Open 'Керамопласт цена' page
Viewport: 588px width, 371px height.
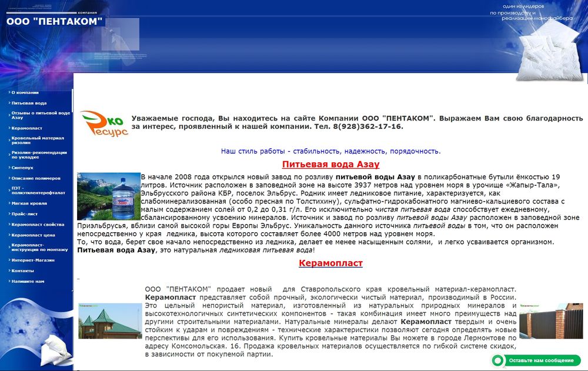pos(33,235)
